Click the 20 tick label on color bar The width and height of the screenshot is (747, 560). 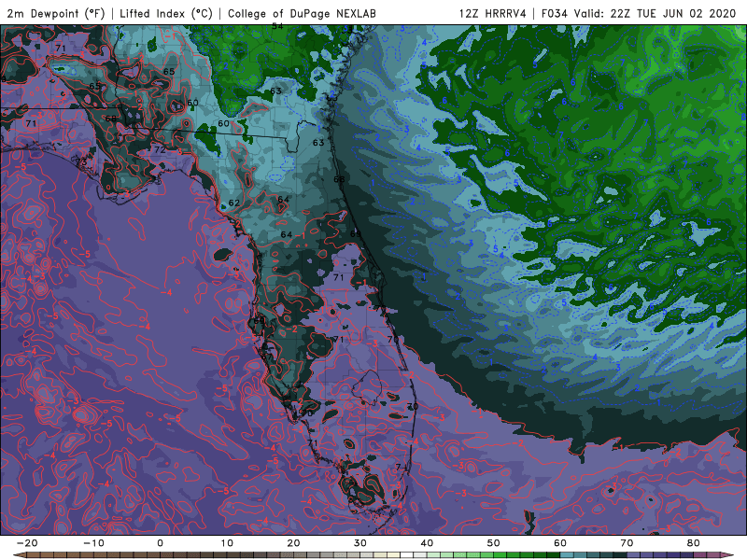tap(293, 543)
